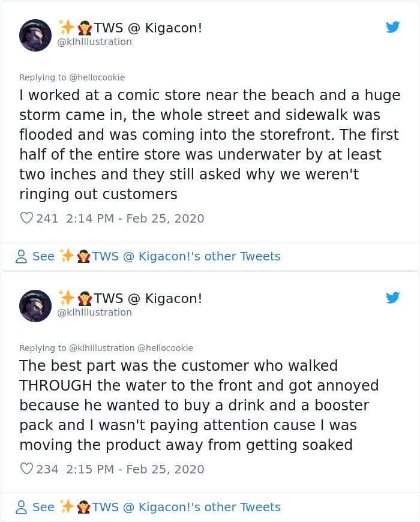Click @klhIllustration in the second tweet's reply line
This screenshot has width=420, height=522.
[102, 348]
